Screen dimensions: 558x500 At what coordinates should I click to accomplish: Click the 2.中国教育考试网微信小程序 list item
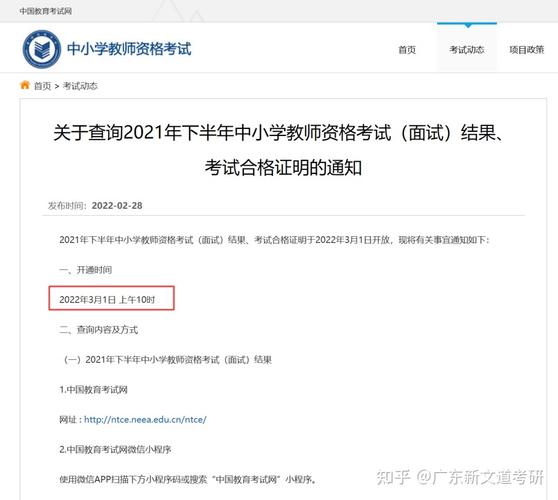(115, 449)
